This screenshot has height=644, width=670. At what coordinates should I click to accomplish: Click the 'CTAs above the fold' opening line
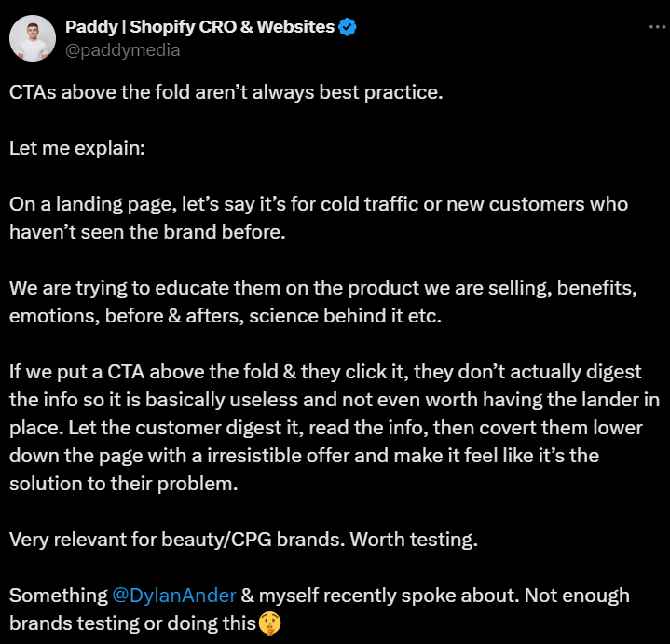pyautogui.click(x=226, y=92)
